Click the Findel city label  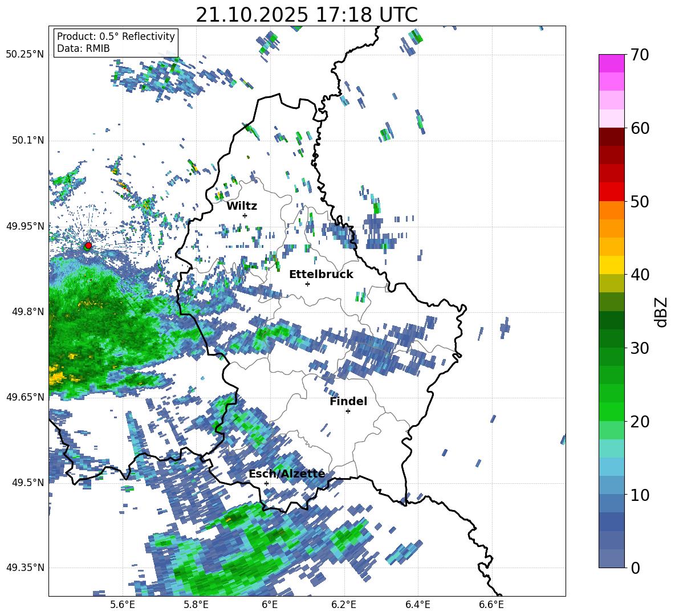[348, 401]
